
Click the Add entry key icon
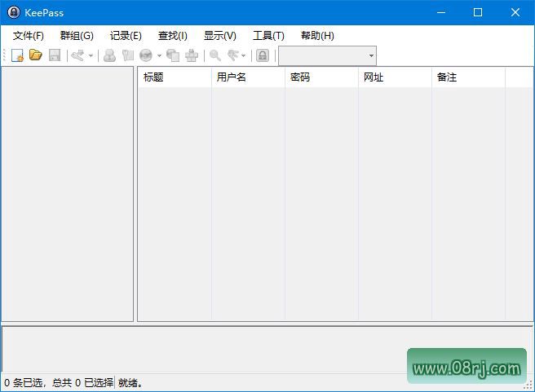click(77, 55)
